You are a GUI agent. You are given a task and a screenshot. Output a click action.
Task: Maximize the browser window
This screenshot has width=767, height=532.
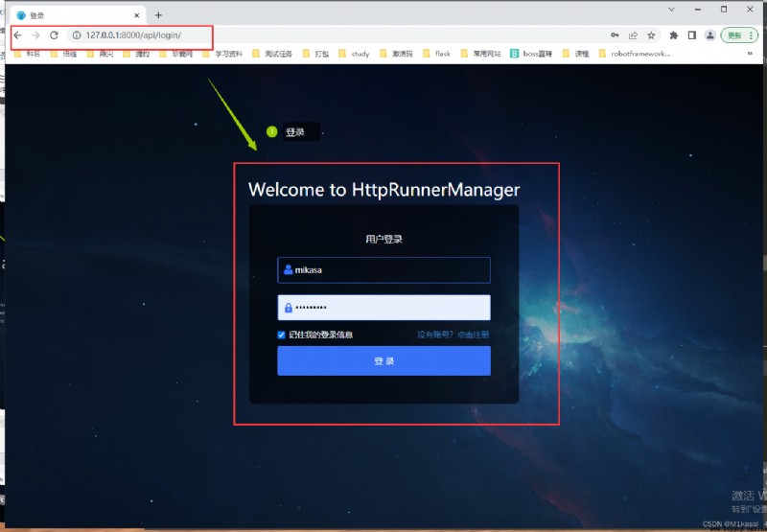[x=724, y=10]
